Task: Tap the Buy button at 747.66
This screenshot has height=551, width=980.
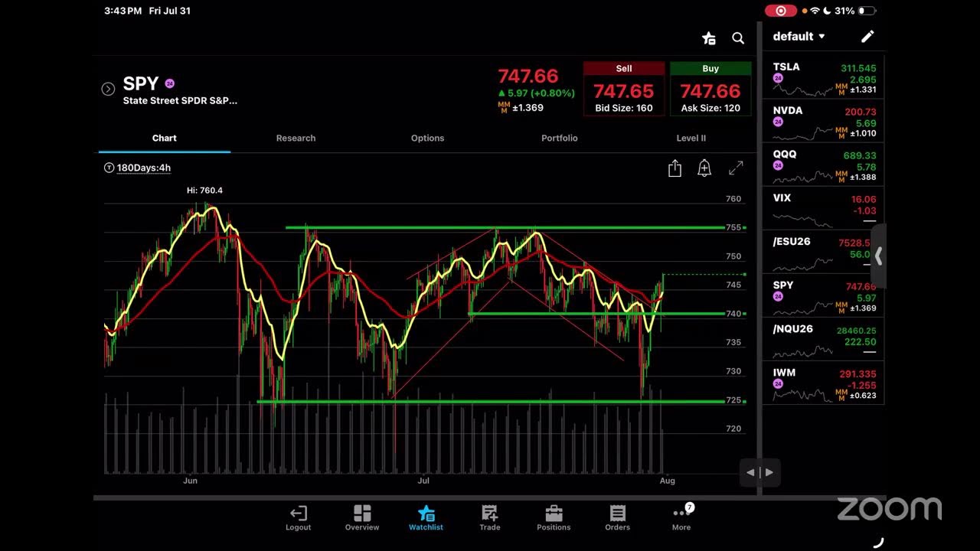Action: pyautogui.click(x=710, y=89)
